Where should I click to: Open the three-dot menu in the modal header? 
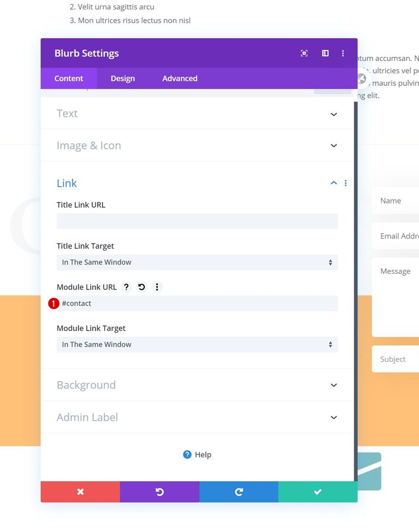[x=343, y=53]
